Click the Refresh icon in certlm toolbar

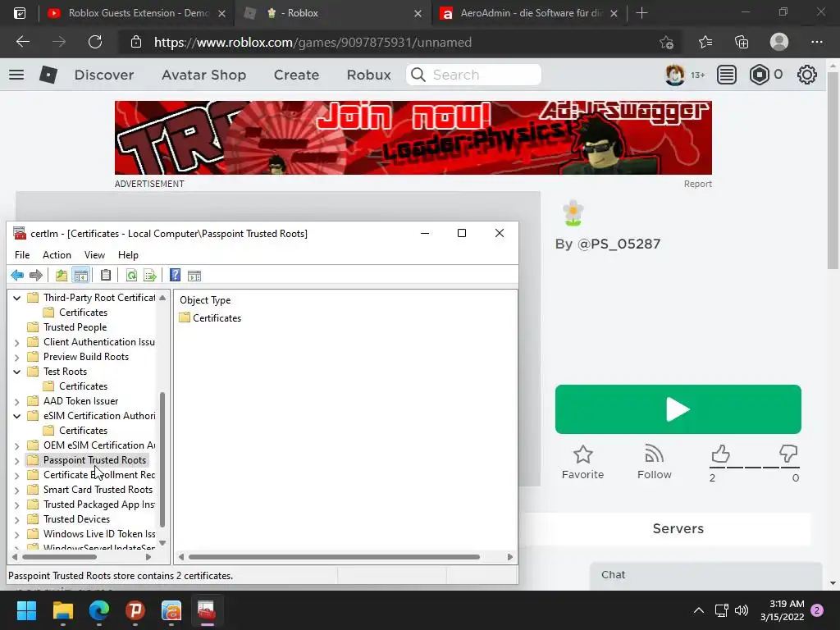(x=131, y=276)
